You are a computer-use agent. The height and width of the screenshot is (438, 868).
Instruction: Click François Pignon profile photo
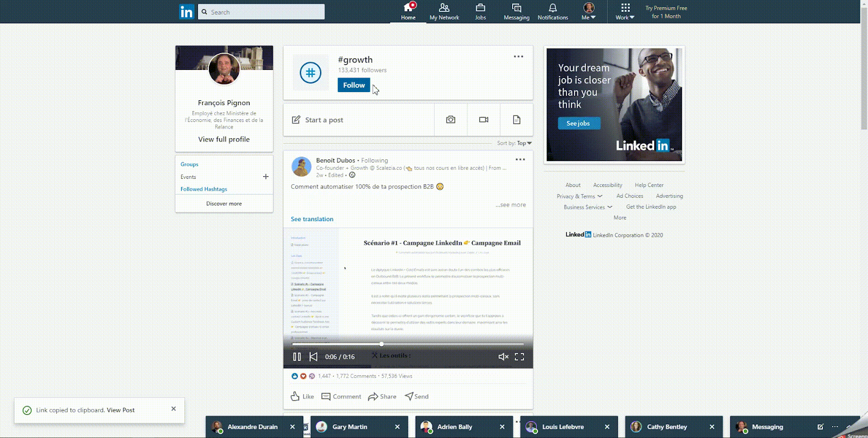[224, 69]
